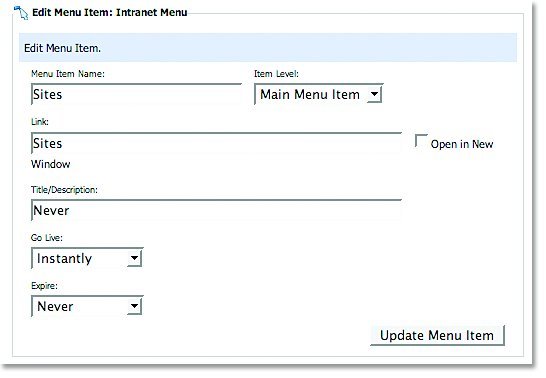Check the Open in New Window checkbox
The height and width of the screenshot is (378, 546).
(421, 141)
